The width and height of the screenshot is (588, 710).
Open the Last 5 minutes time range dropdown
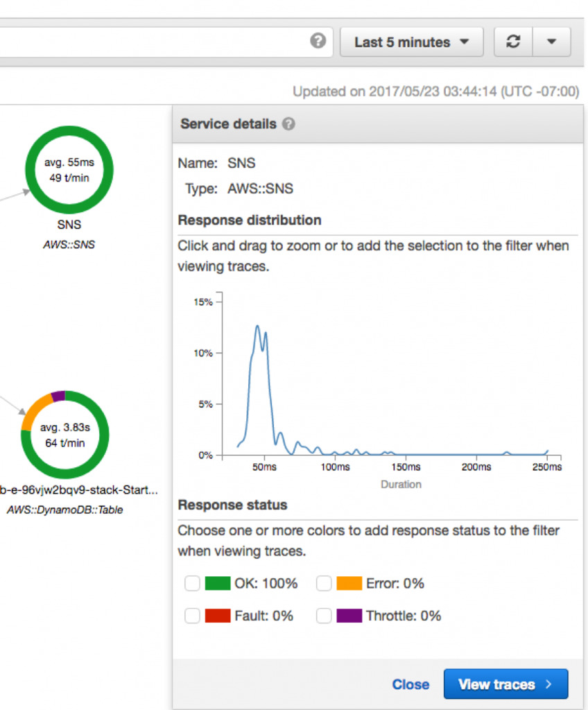(411, 42)
